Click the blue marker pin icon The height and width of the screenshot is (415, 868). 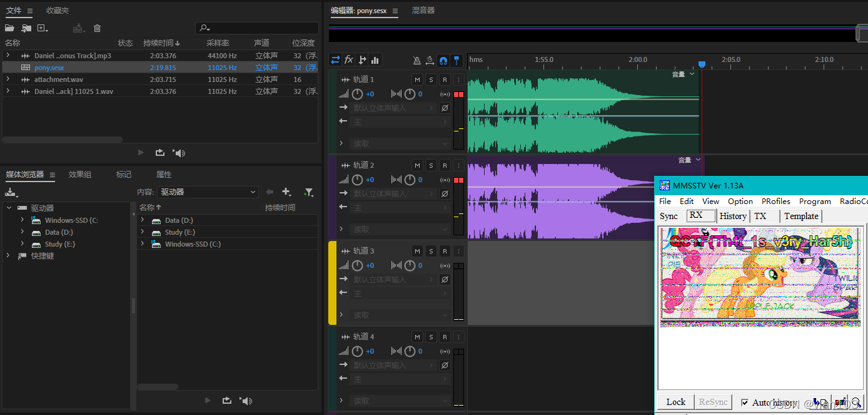(x=457, y=61)
